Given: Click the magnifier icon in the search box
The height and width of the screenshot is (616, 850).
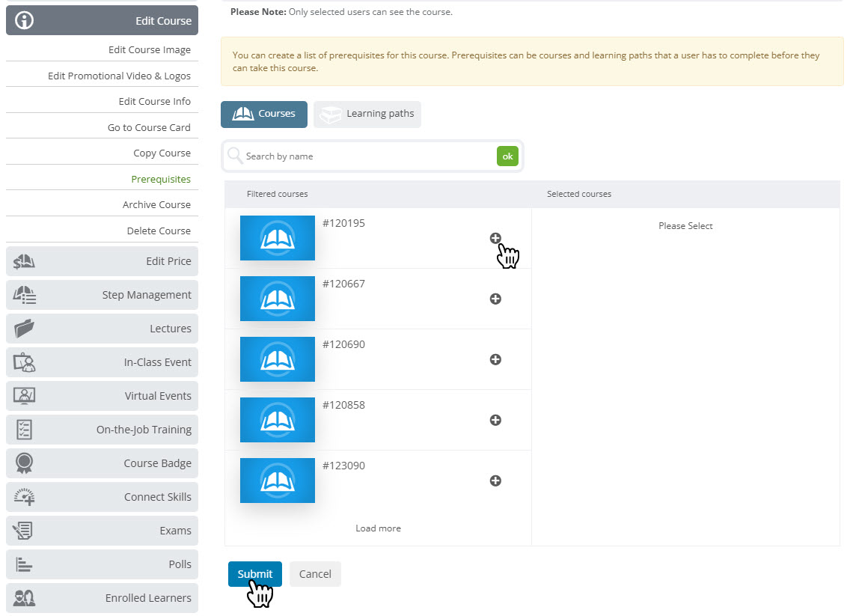Looking at the screenshot, I should (235, 156).
